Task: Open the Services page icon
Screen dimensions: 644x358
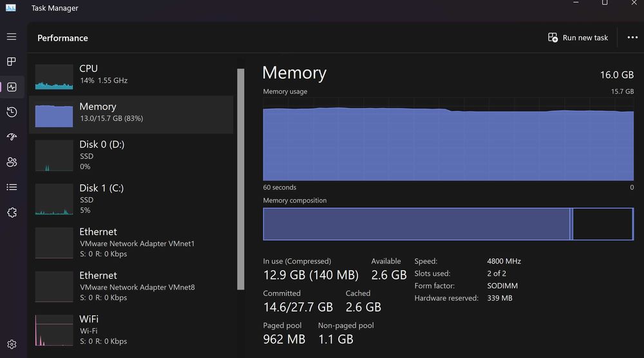Action: 12,212
